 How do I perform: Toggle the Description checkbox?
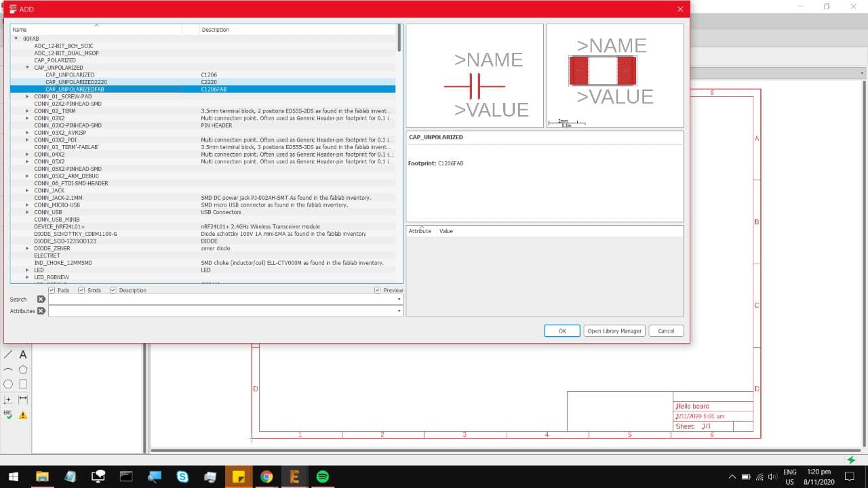pos(113,290)
